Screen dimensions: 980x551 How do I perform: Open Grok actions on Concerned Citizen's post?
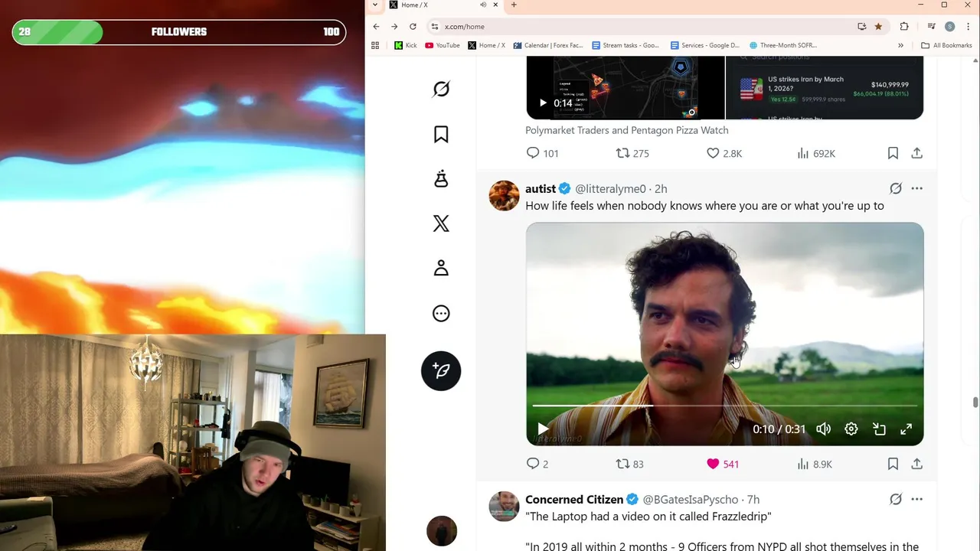895,499
